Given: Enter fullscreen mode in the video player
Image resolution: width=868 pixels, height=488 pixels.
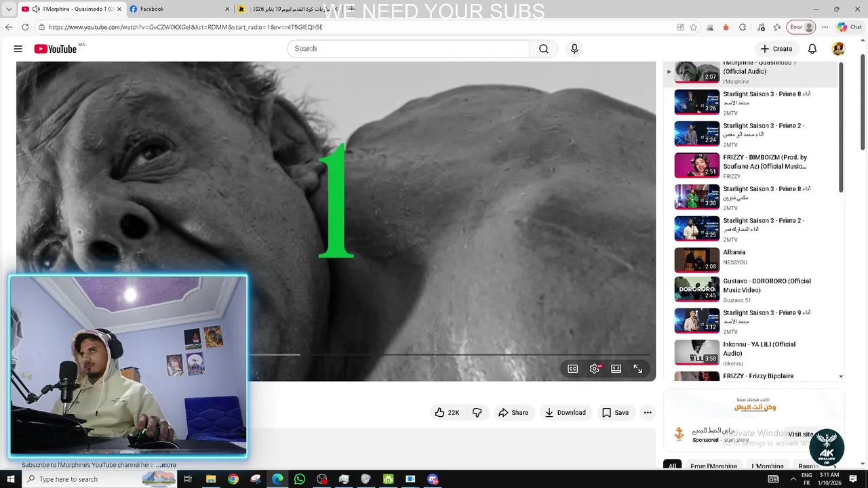Looking at the screenshot, I should click(x=638, y=369).
